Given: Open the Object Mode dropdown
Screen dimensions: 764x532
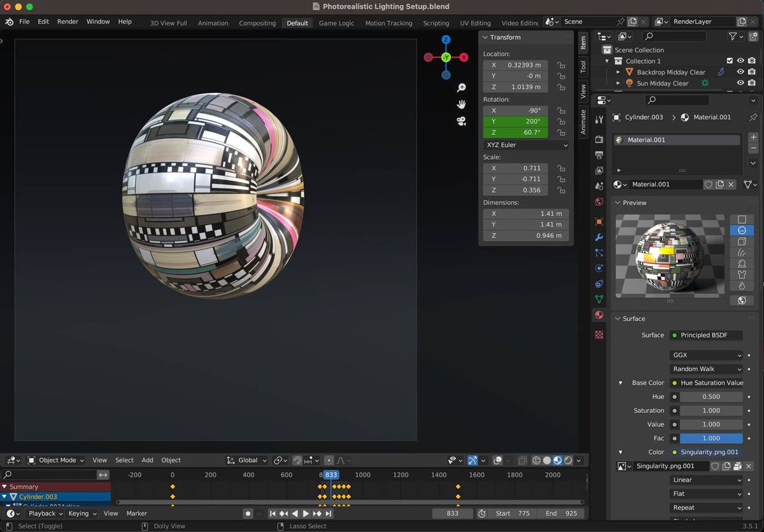Looking at the screenshot, I should [x=57, y=460].
